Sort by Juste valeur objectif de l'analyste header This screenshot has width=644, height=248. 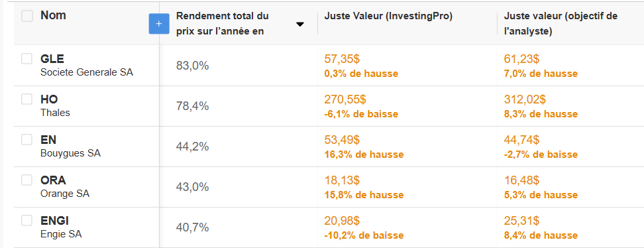(x=561, y=23)
